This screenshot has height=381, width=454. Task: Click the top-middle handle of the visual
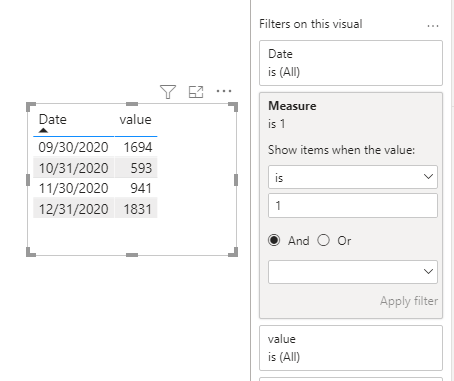pos(132,104)
